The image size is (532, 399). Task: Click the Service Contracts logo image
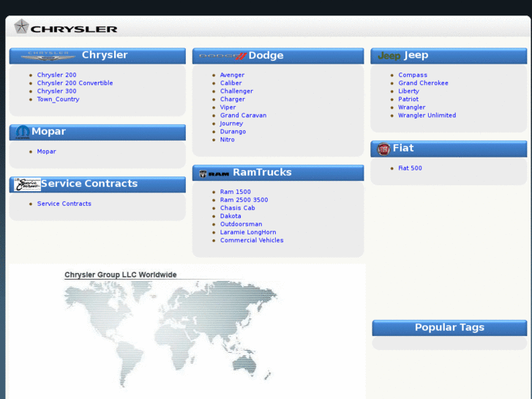pyautogui.click(x=28, y=184)
